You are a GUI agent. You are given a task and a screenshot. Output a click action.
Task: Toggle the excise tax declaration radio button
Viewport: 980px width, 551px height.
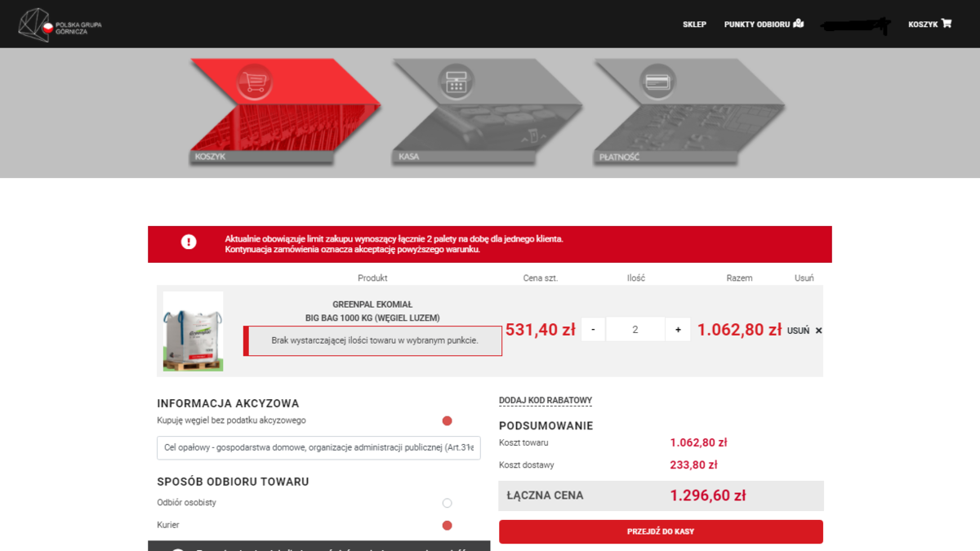coord(447,420)
